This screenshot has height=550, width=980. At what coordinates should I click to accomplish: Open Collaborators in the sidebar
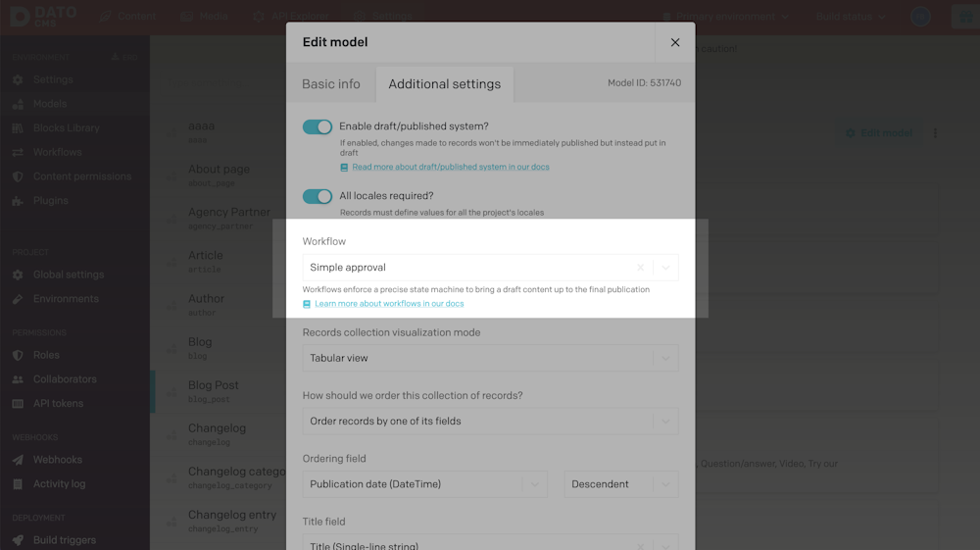[65, 379]
